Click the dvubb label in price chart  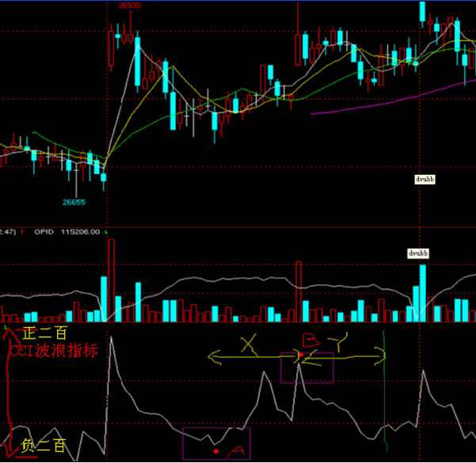point(425,180)
